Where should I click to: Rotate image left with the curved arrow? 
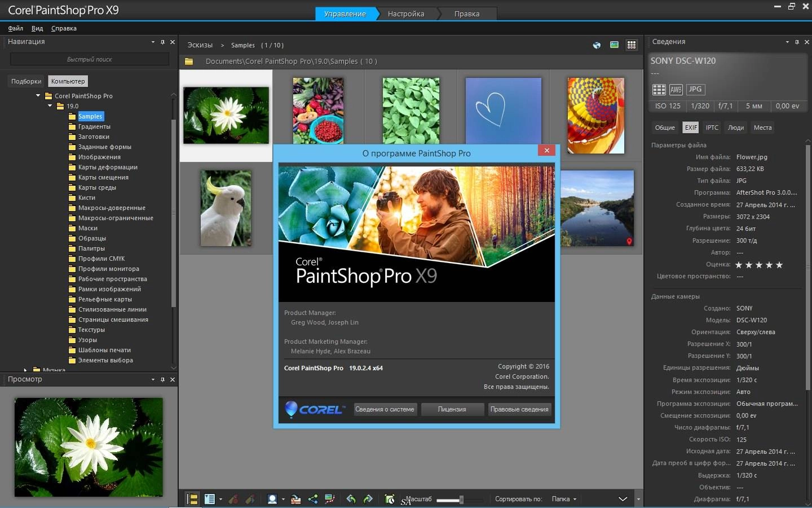point(351,499)
